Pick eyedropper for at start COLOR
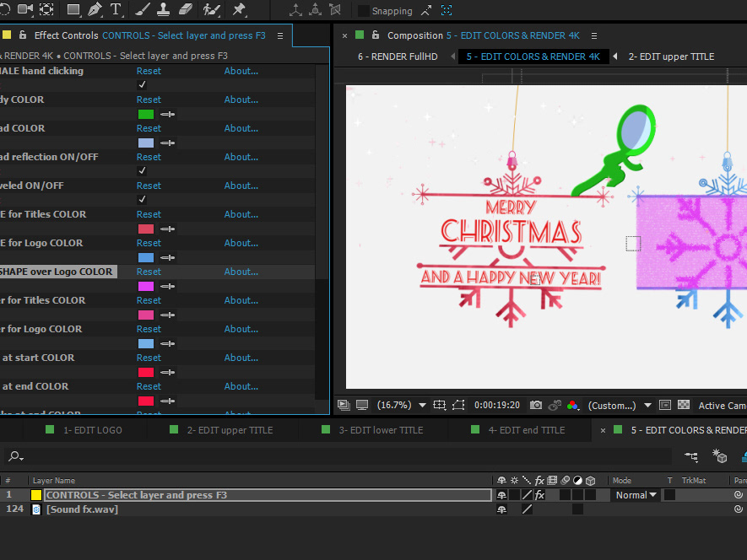Image resolution: width=747 pixels, height=560 pixels. [167, 373]
